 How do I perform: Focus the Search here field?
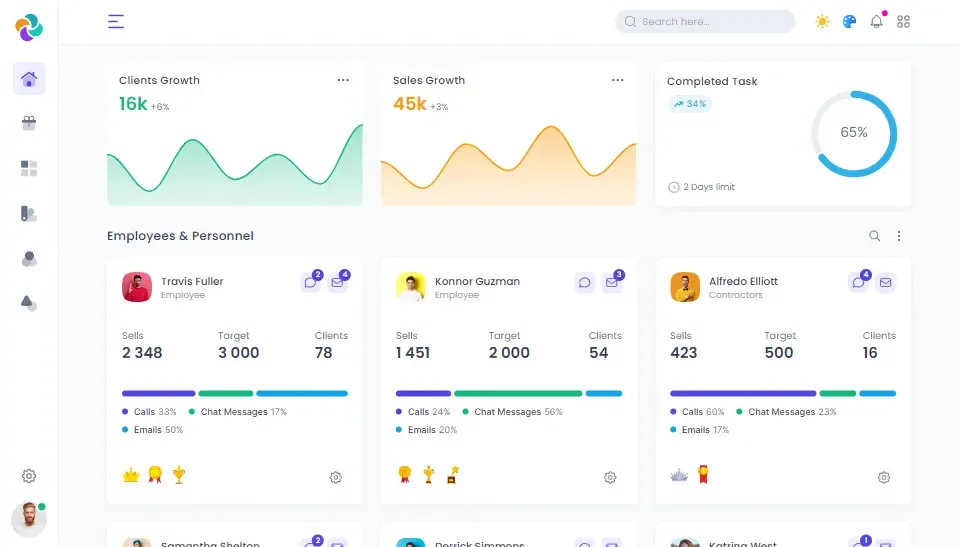[705, 21]
